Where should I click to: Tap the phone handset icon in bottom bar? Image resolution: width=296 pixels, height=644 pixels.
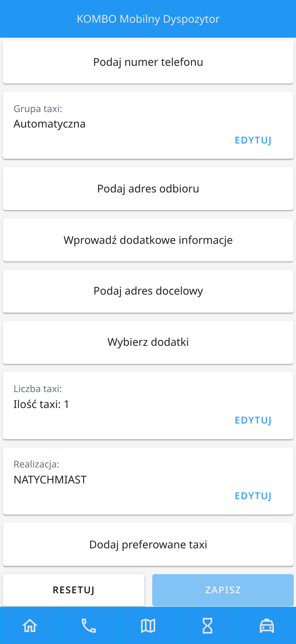pyautogui.click(x=89, y=625)
